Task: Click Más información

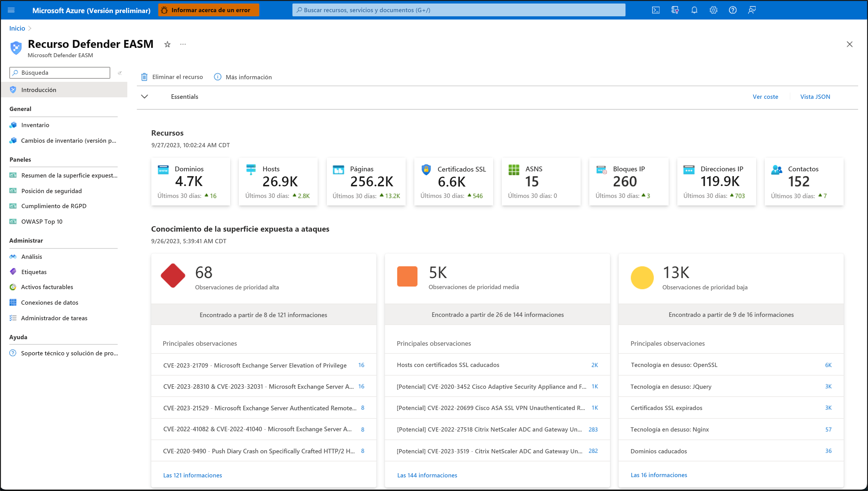Action: (243, 77)
